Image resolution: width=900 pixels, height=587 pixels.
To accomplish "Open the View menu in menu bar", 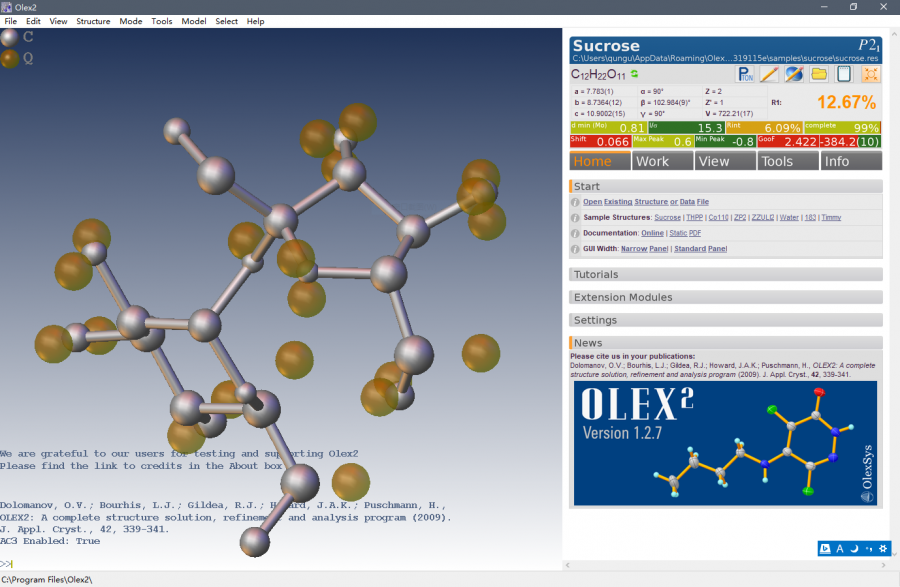I will pos(58,21).
